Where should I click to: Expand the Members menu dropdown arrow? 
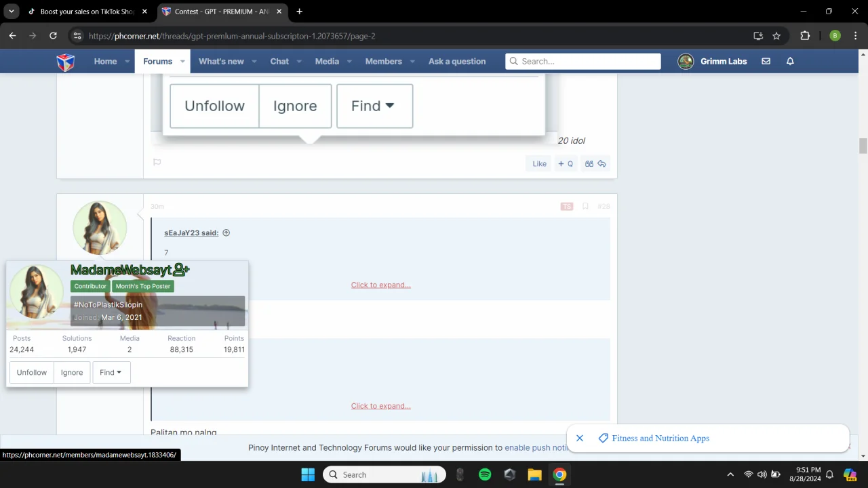tap(412, 62)
